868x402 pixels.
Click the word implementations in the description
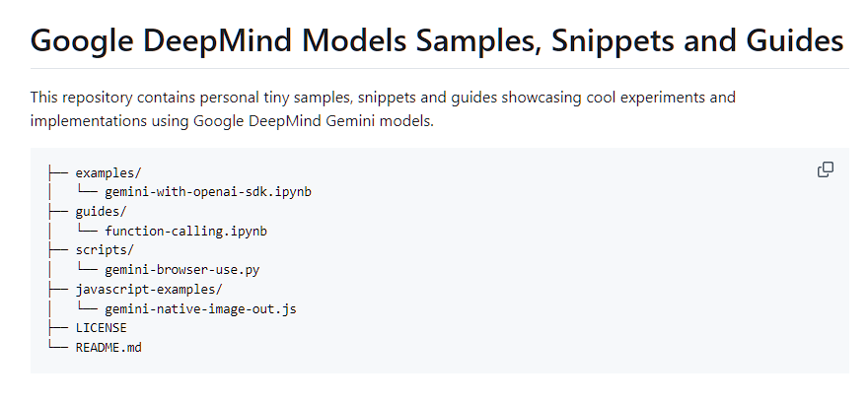coord(89,120)
